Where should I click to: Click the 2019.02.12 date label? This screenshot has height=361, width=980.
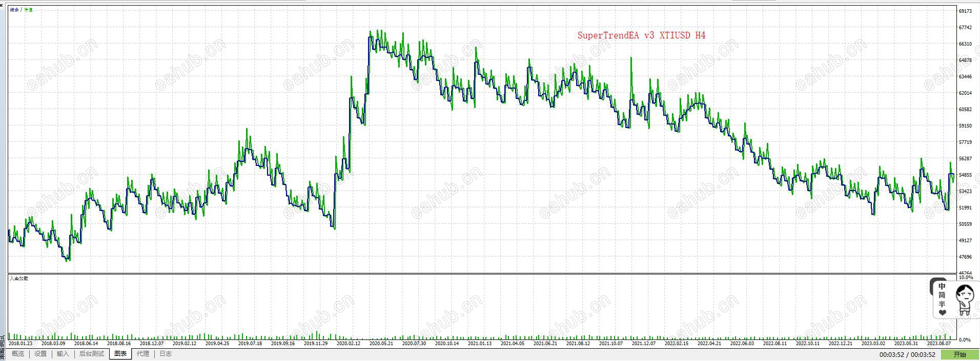tap(185, 344)
